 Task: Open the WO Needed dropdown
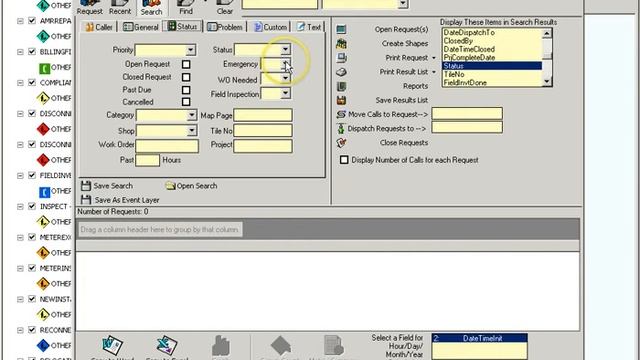[x=285, y=78]
